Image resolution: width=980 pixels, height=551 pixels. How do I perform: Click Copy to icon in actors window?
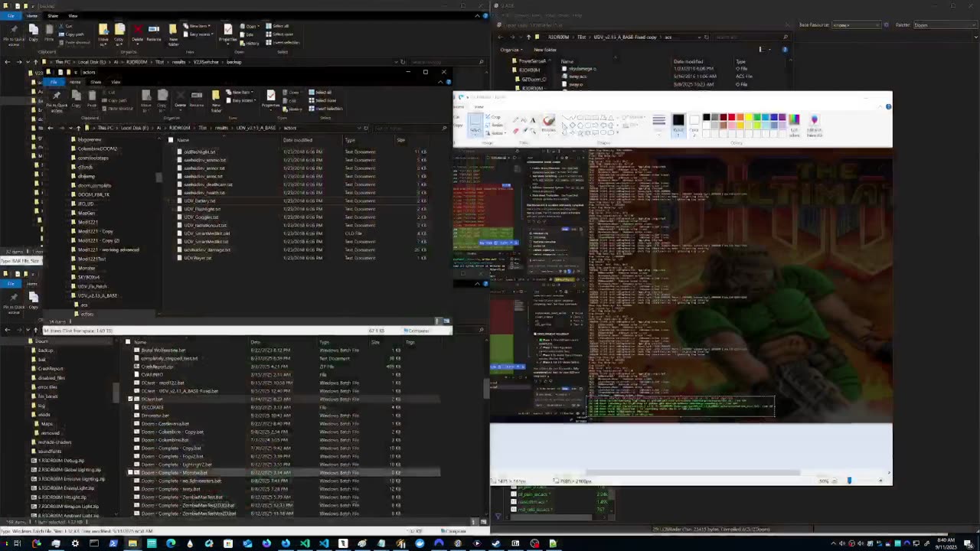pyautogui.click(x=162, y=99)
